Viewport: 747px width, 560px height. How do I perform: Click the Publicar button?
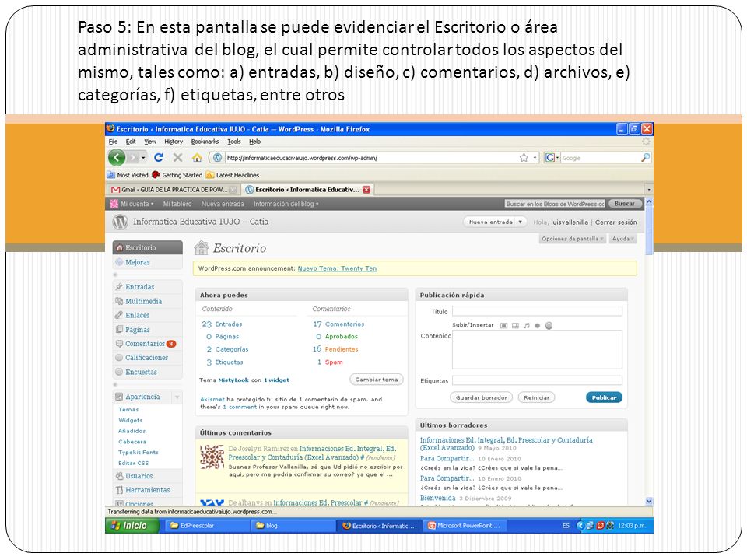click(x=604, y=397)
